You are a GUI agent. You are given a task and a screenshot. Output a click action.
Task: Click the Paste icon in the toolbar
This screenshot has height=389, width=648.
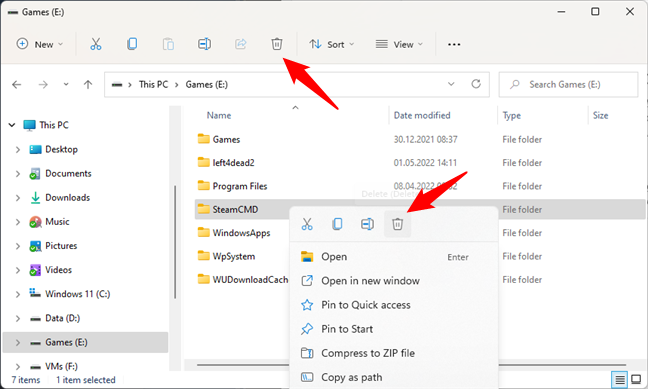pyautogui.click(x=168, y=44)
